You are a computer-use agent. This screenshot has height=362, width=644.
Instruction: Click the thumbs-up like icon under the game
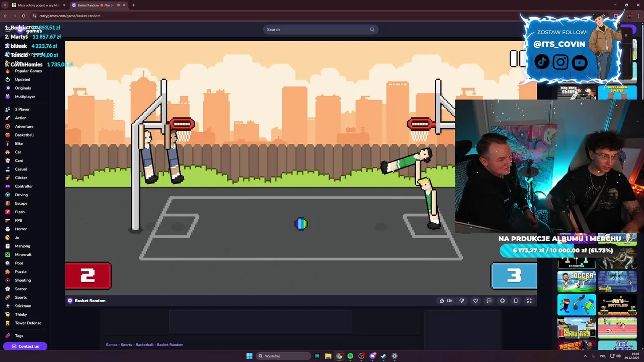[x=442, y=301]
